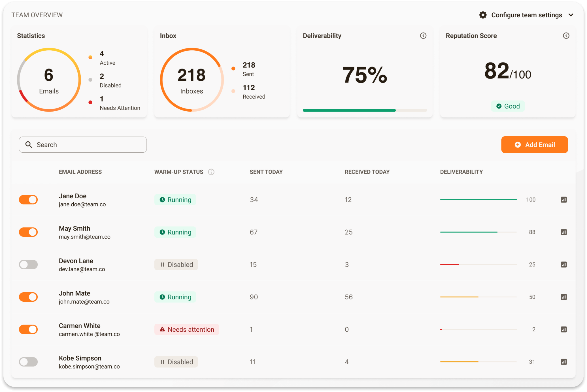Click the search magnifier icon

(29, 145)
